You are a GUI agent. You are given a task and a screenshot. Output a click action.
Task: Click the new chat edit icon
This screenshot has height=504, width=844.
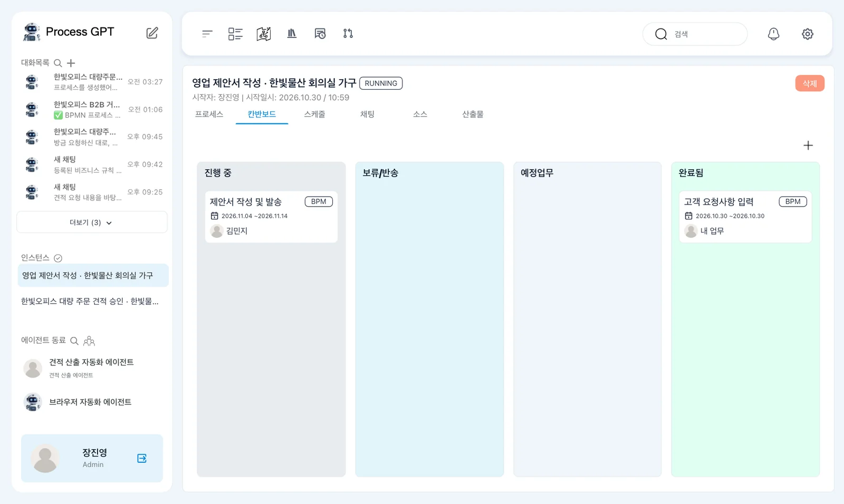click(152, 33)
